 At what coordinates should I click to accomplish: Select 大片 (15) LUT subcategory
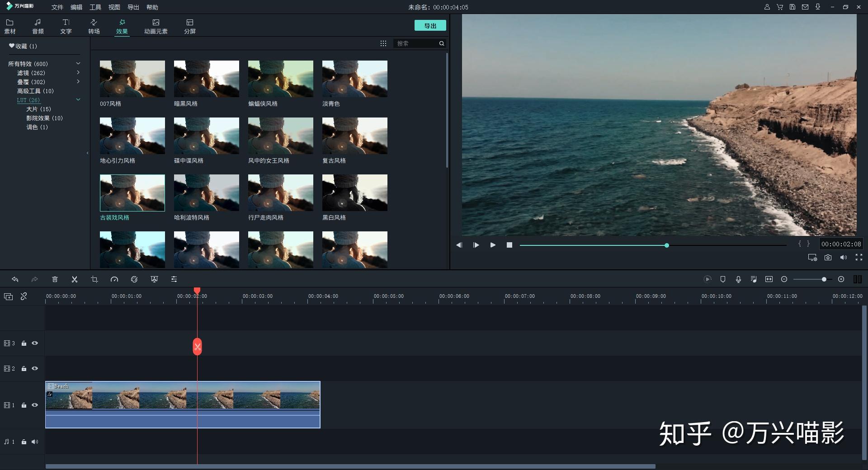coord(38,109)
